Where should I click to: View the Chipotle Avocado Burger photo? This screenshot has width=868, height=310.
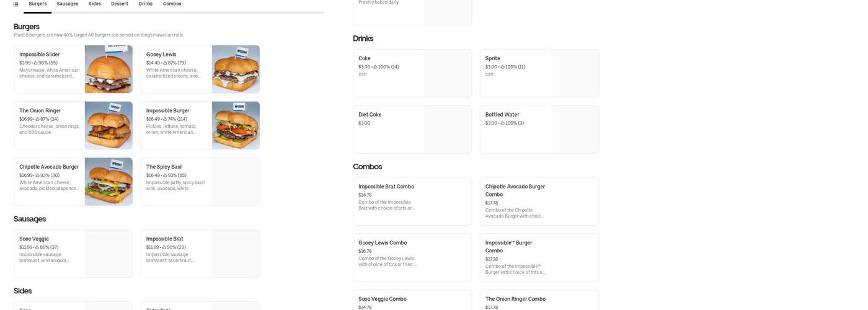click(108, 182)
